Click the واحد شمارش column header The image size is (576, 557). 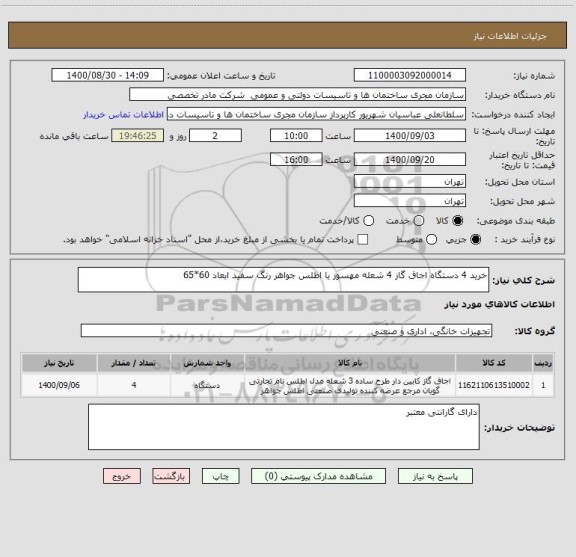pyautogui.click(x=207, y=363)
